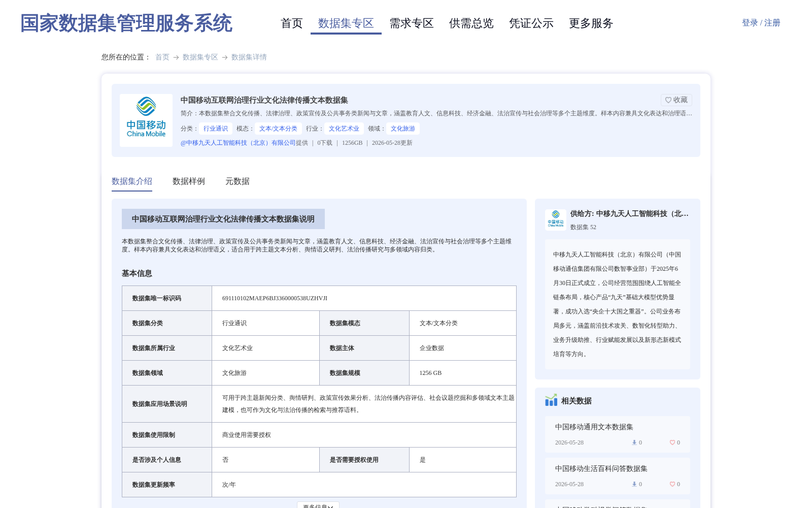
Task: Select the 数据集介绍 tab
Action: [132, 181]
